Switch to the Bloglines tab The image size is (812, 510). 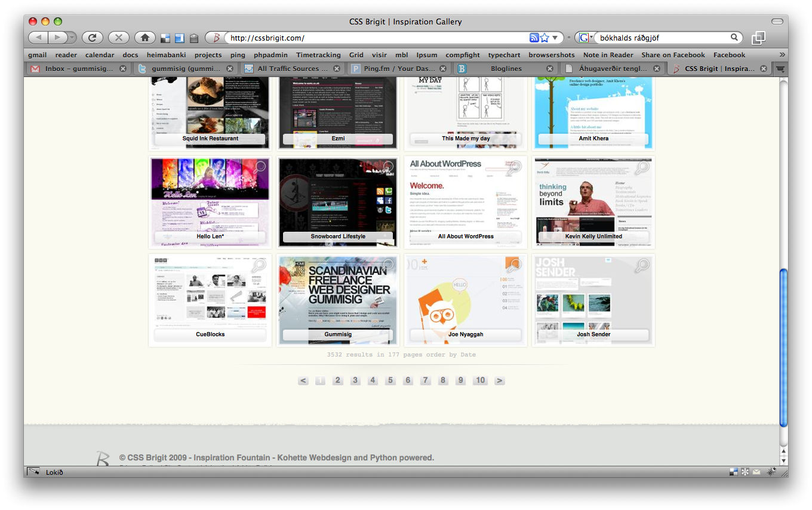pos(506,69)
